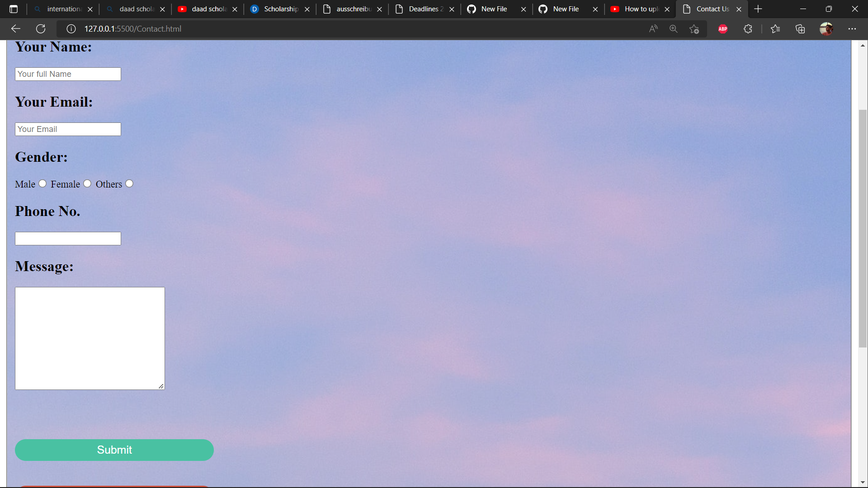Screen dimensions: 868x488
Task: Click the Your Email input field
Action: 68,129
